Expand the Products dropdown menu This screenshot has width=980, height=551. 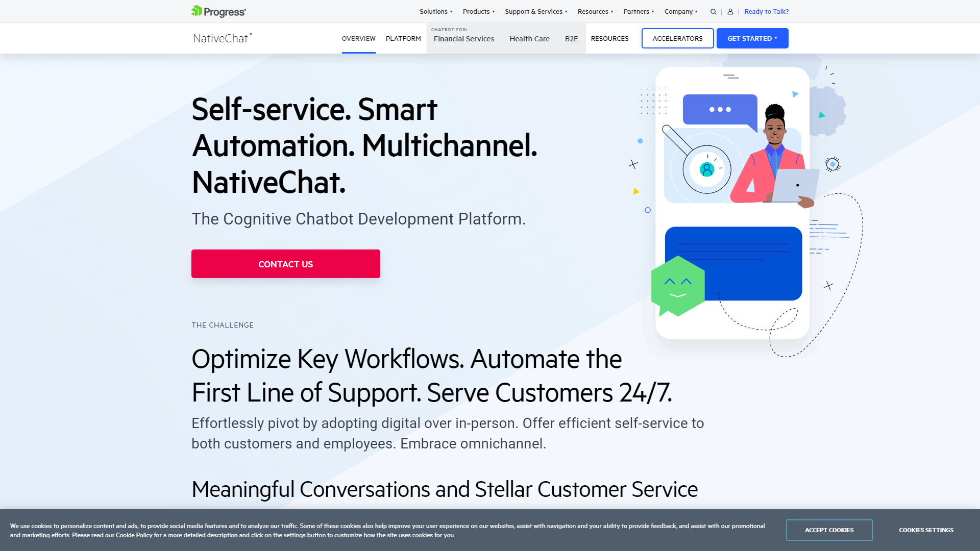coord(479,11)
